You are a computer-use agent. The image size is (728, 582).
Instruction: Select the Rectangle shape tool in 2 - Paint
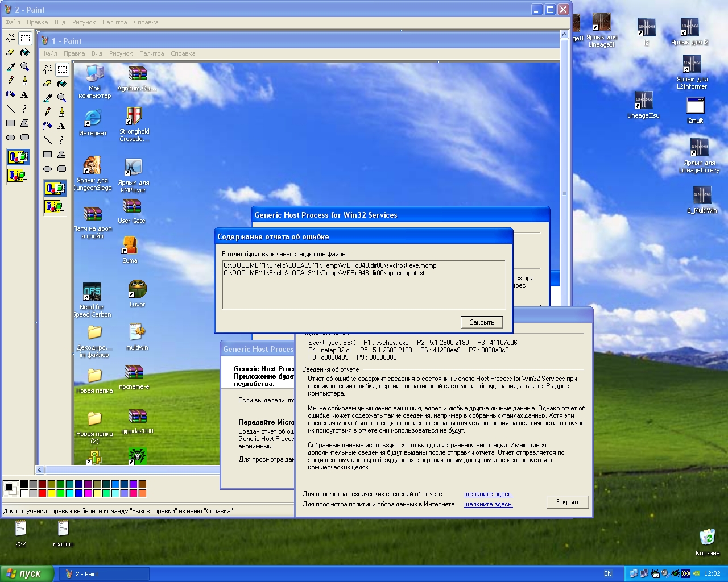(11, 123)
